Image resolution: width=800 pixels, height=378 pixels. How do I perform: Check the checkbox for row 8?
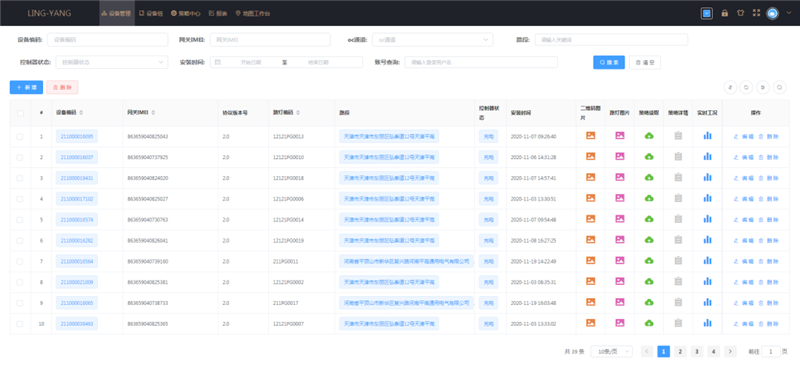(20, 282)
